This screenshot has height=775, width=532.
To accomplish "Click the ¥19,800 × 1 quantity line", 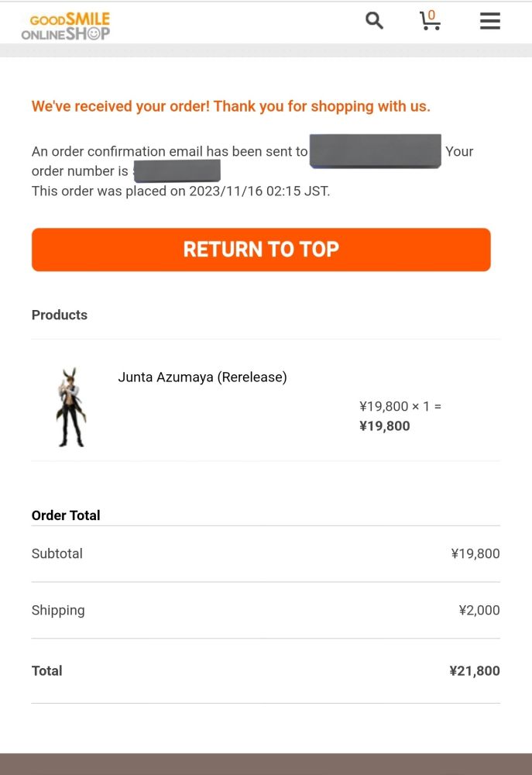I will 400,406.
